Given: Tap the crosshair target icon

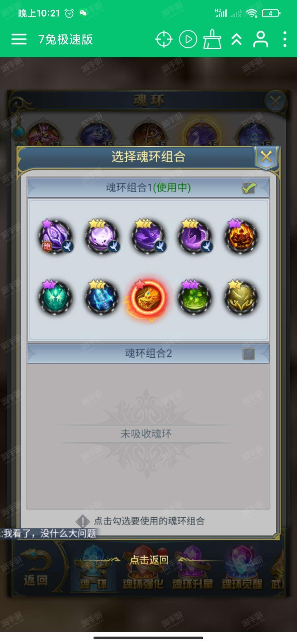Looking at the screenshot, I should pos(164,39).
